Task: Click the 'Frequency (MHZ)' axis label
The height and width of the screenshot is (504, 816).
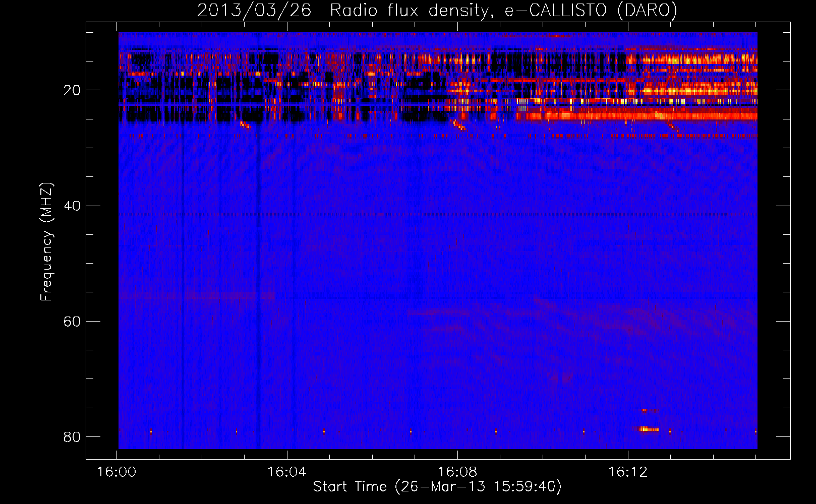Action: click(x=46, y=242)
